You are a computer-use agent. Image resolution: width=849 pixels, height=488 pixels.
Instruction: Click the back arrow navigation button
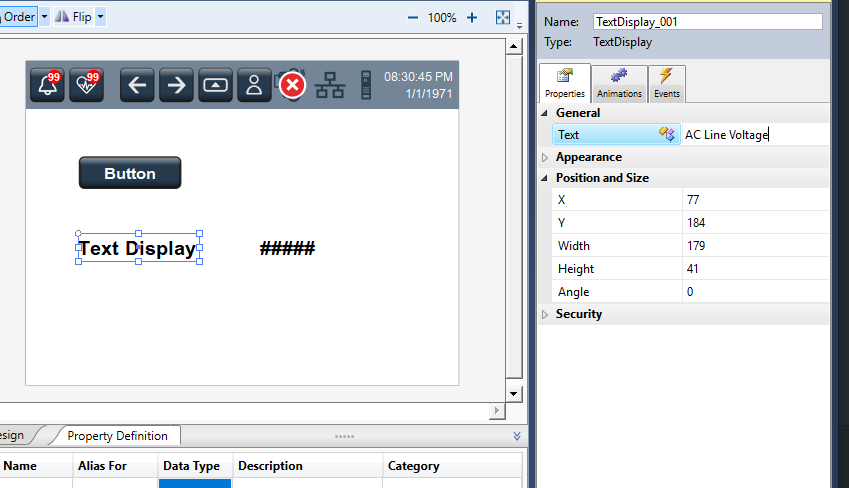[x=137, y=85]
